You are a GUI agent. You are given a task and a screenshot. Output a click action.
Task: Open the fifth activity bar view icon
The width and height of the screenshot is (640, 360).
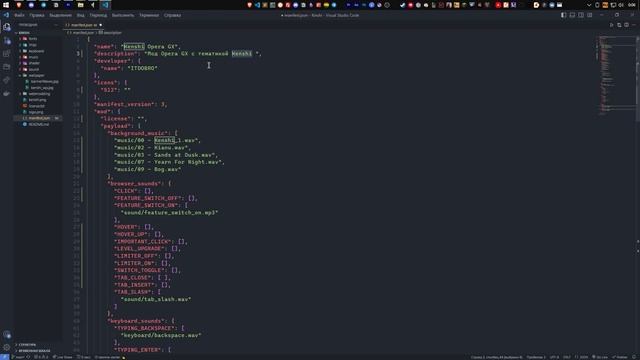(x=7, y=80)
